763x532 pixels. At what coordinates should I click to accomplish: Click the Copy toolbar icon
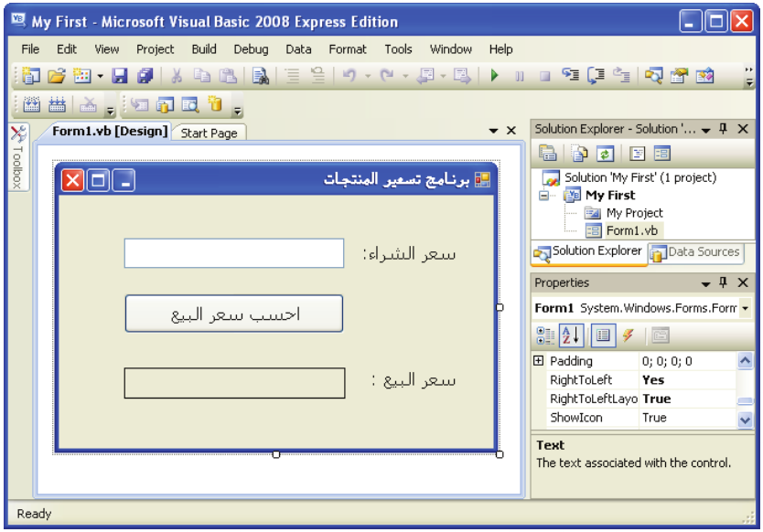point(202,75)
